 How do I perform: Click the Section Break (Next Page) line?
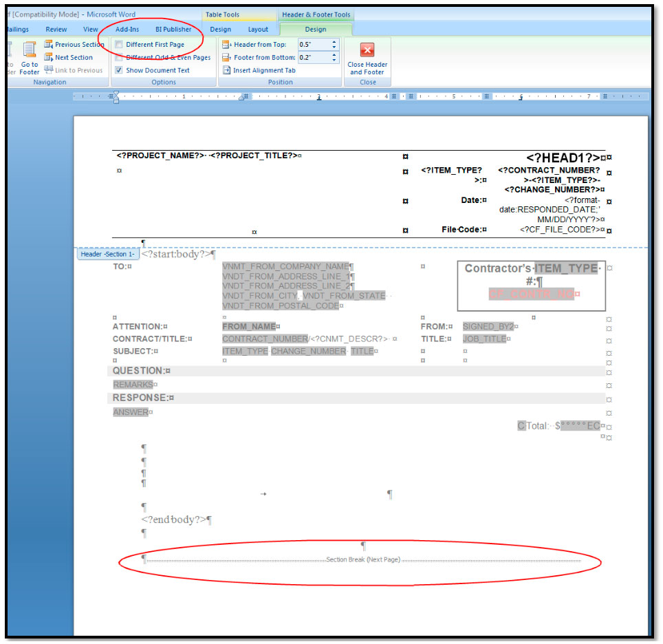(363, 559)
